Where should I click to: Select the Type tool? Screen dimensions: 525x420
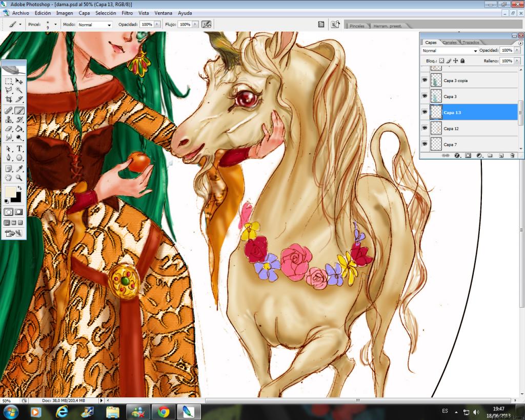point(19,149)
